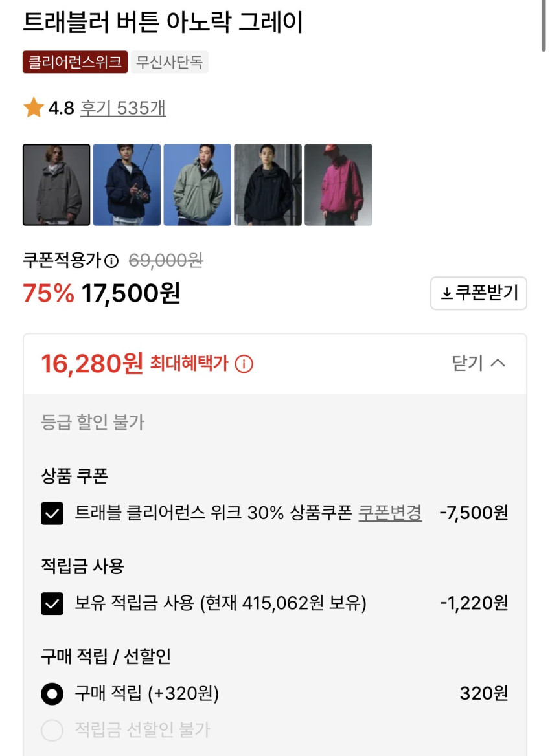Open info icon next to 쿠폰적용가
Screen dimensions: 550x756
tap(111, 261)
